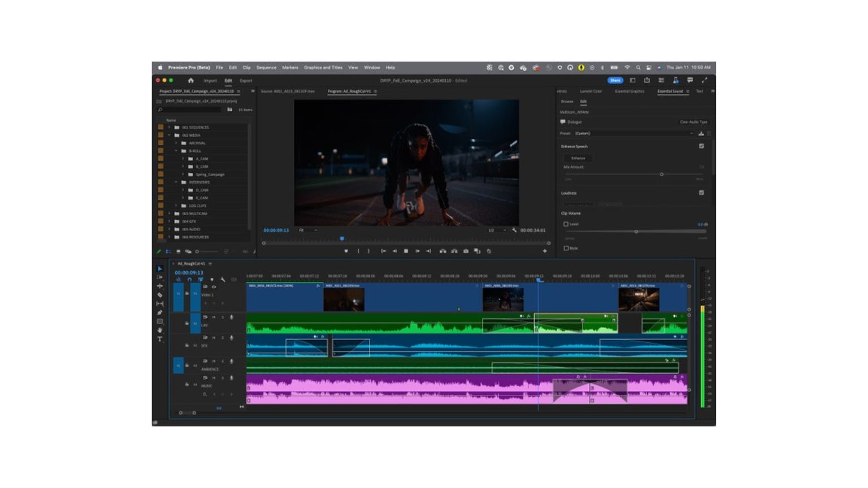
Task: Click the timeline wrench settings icon
Action: pos(223,280)
